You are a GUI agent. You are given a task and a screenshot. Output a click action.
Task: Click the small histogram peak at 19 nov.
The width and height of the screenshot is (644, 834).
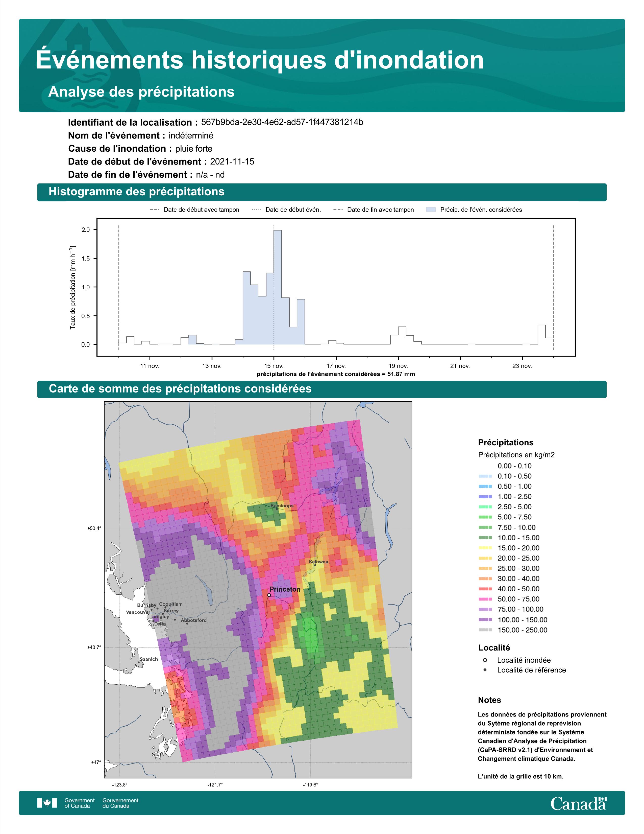point(402,336)
